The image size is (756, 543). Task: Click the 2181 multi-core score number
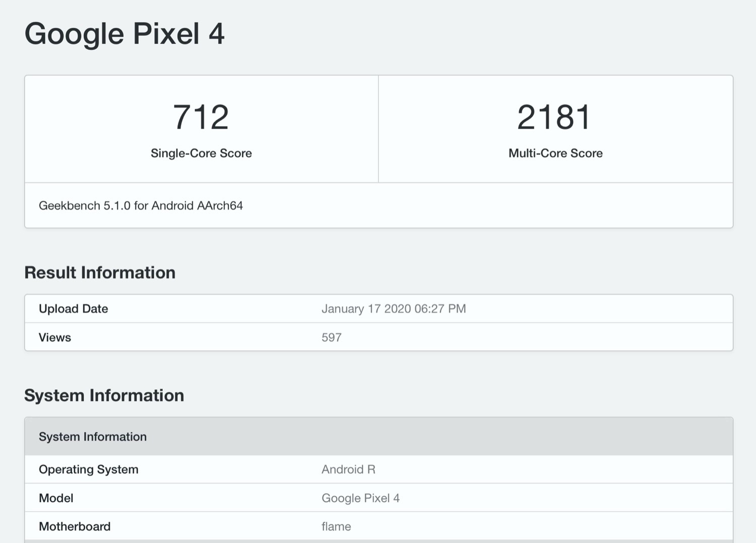(555, 117)
